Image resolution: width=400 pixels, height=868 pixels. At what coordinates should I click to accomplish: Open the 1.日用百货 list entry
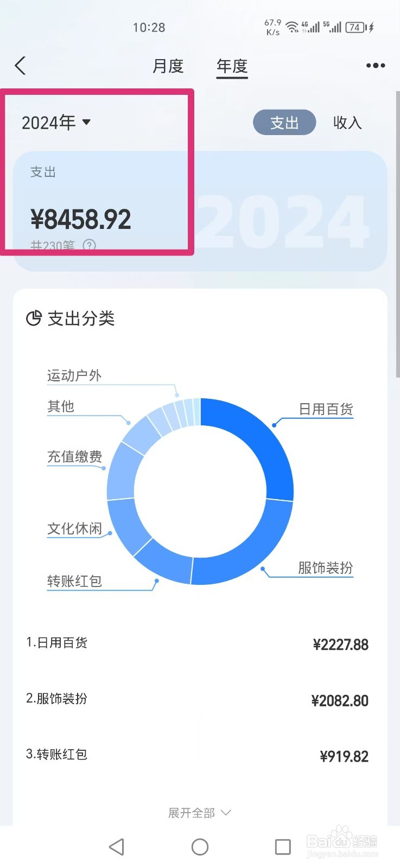point(57,643)
